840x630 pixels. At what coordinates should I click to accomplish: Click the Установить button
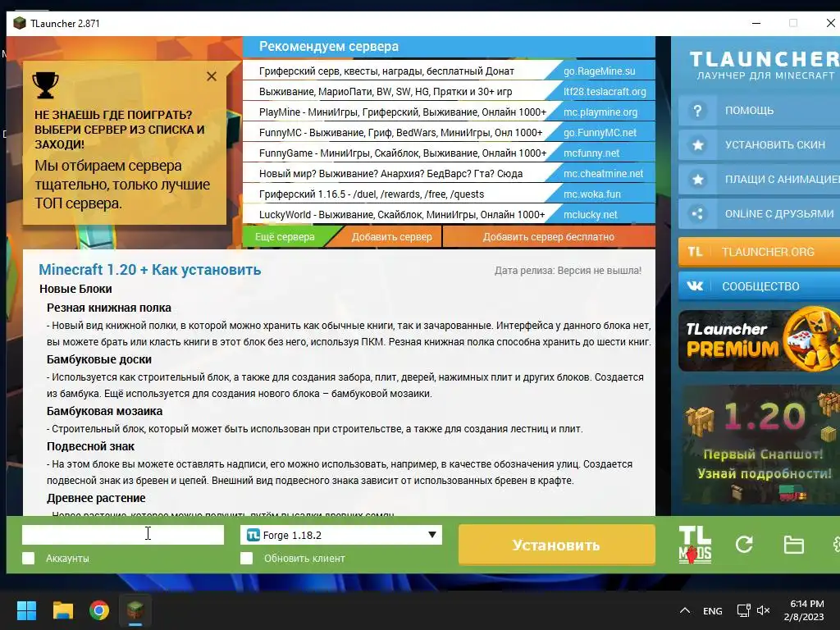click(557, 545)
